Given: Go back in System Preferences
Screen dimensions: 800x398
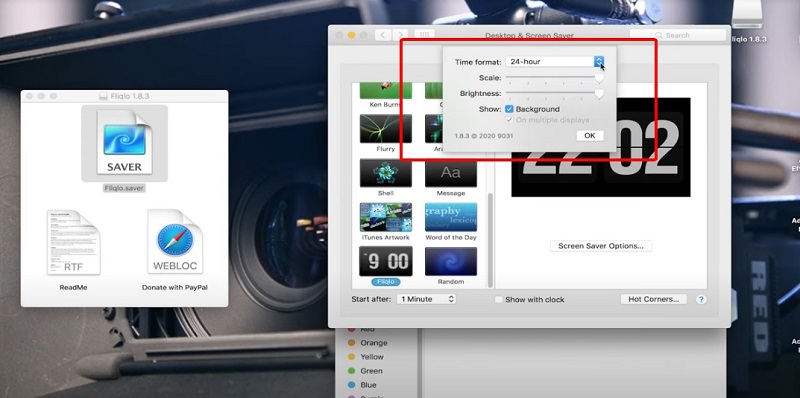Looking at the screenshot, I should click(x=383, y=35).
